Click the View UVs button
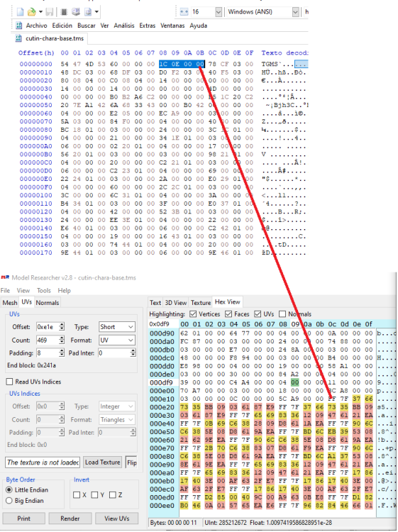 (x=117, y=518)
